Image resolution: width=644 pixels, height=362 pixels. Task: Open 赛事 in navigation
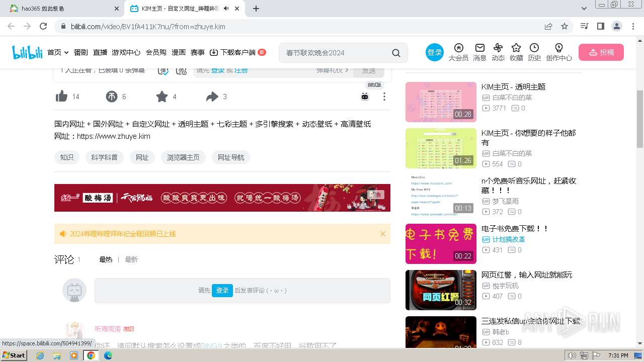(x=198, y=52)
